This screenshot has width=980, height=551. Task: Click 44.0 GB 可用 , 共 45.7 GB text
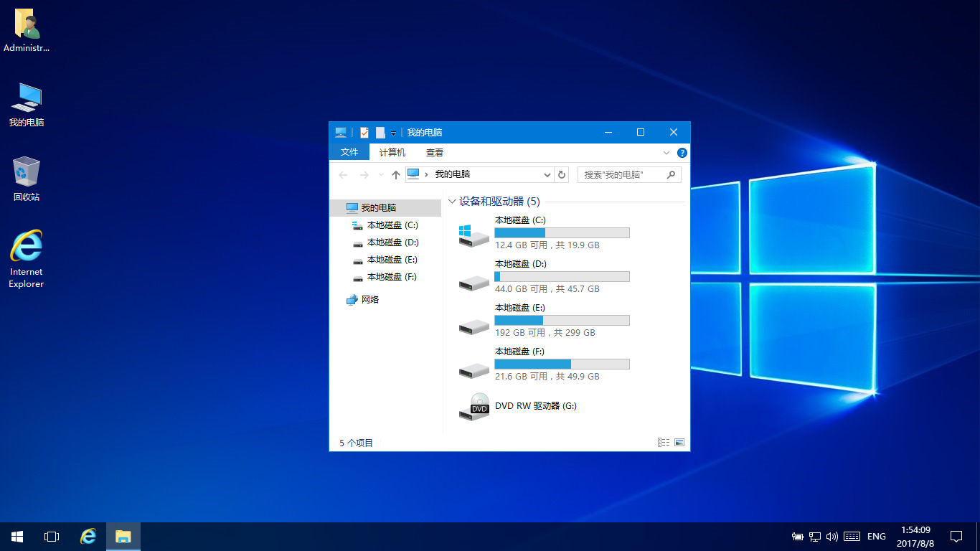[547, 289]
